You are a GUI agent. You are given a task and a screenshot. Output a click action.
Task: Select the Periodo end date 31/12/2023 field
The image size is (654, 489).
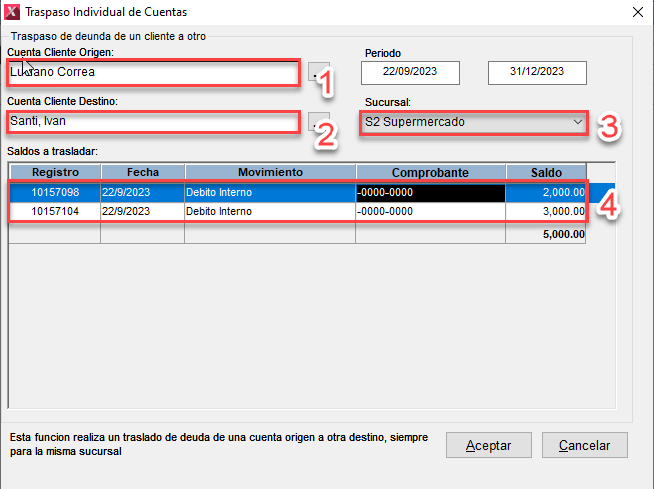coord(537,73)
